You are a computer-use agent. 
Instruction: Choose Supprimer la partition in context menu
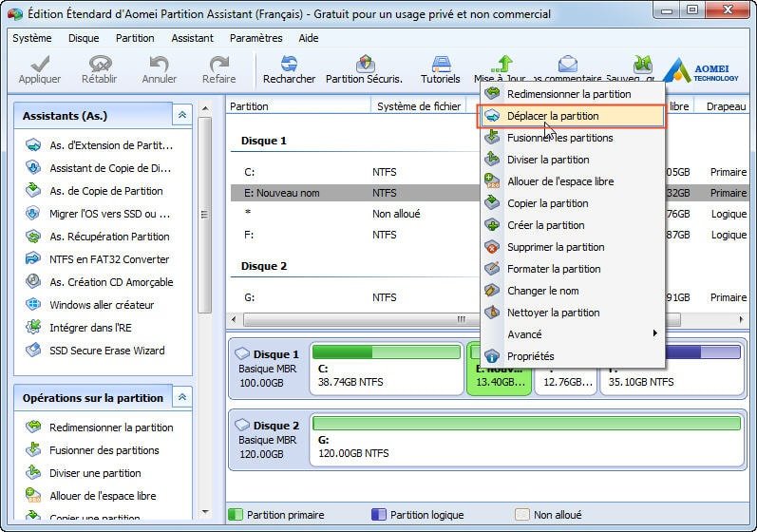click(x=573, y=247)
